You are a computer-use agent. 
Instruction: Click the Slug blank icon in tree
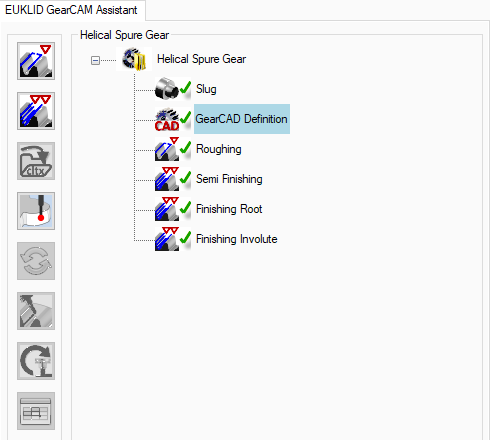[x=167, y=89]
